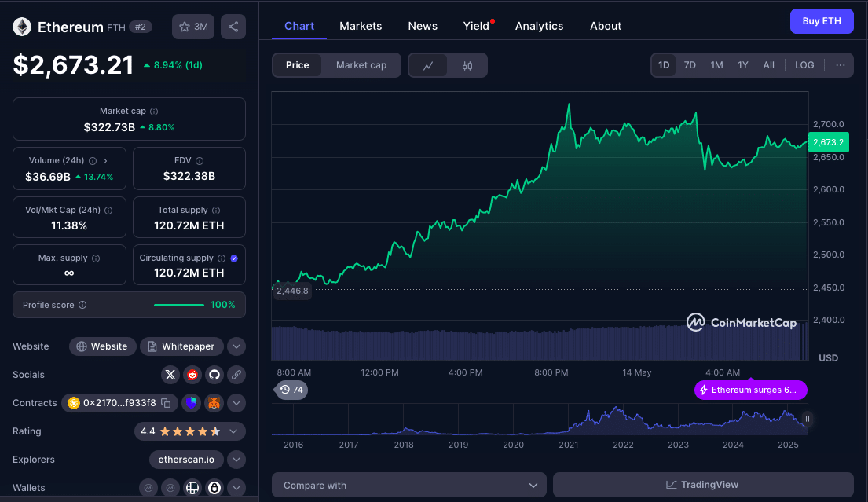Expand the Explorers list chevron
Viewport: 868px width, 502px height.
[x=236, y=460]
